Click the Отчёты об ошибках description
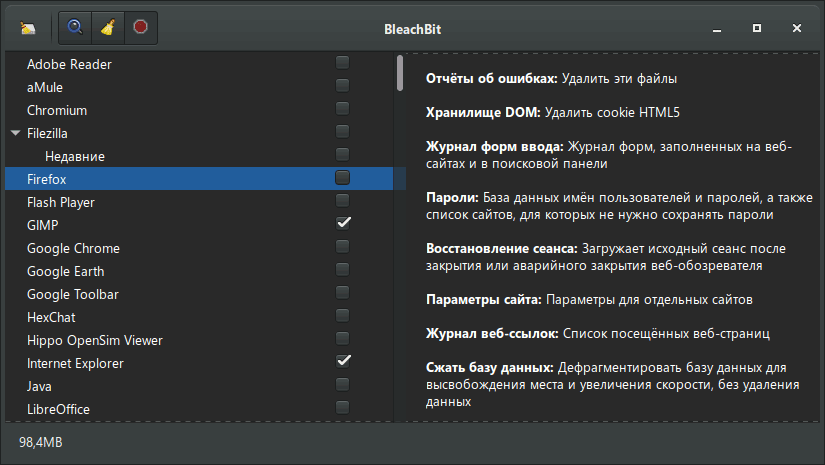Image resolution: width=825 pixels, height=465 pixels. (x=551, y=79)
